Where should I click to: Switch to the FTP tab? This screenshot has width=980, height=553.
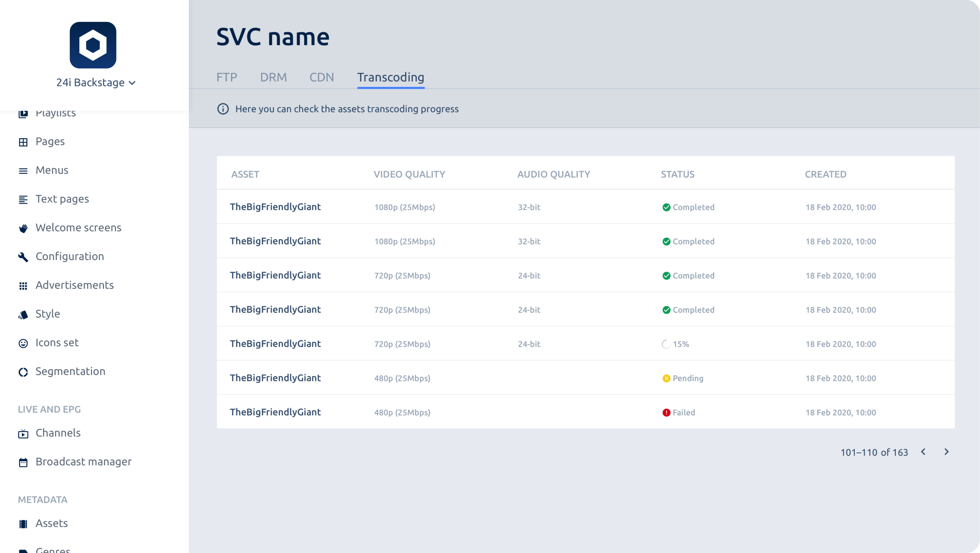(x=227, y=77)
